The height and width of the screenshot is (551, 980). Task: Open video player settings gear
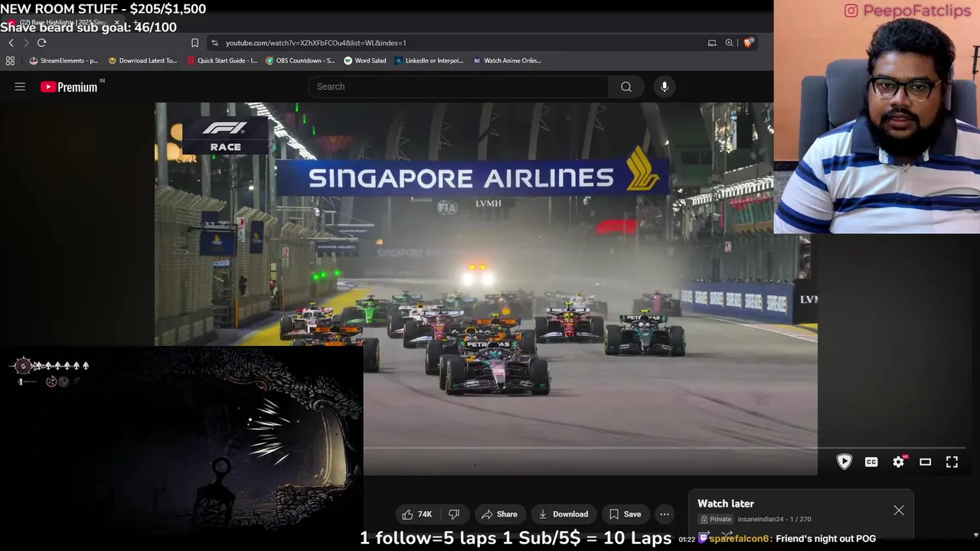click(899, 461)
